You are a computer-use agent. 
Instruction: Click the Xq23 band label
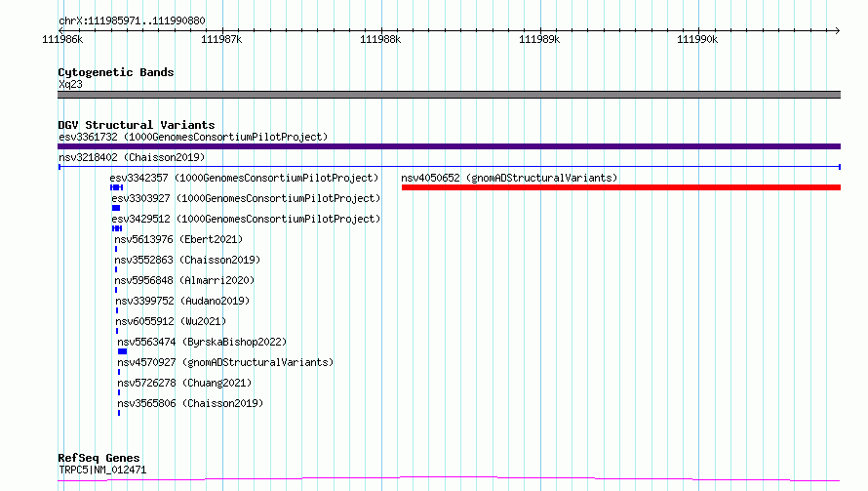click(70, 84)
